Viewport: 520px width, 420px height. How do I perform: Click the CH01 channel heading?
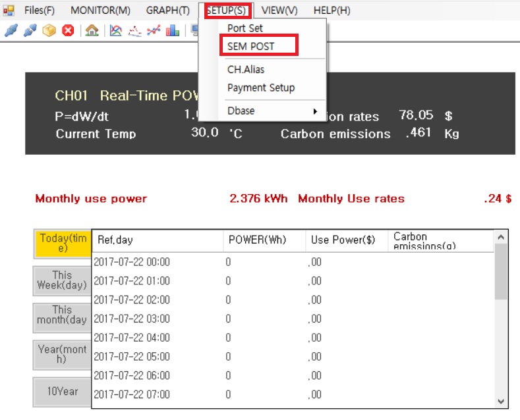71,95
